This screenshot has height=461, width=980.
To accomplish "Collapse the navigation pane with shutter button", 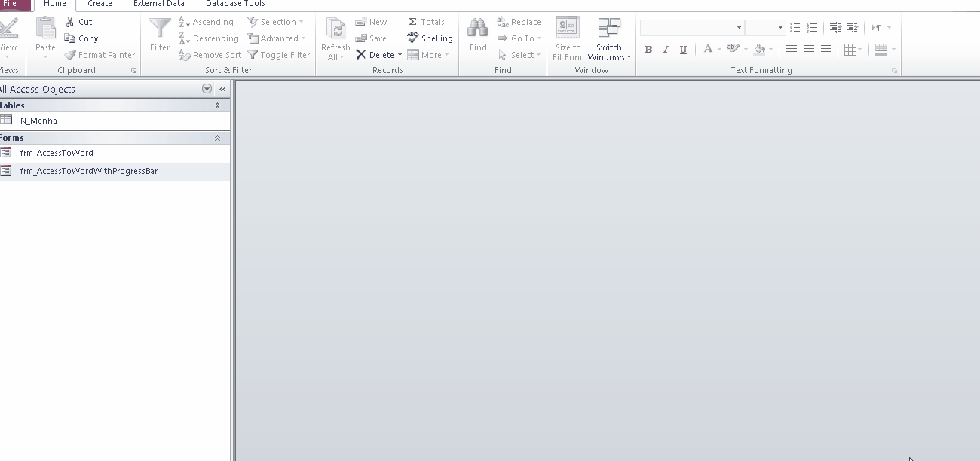I will click(x=222, y=89).
